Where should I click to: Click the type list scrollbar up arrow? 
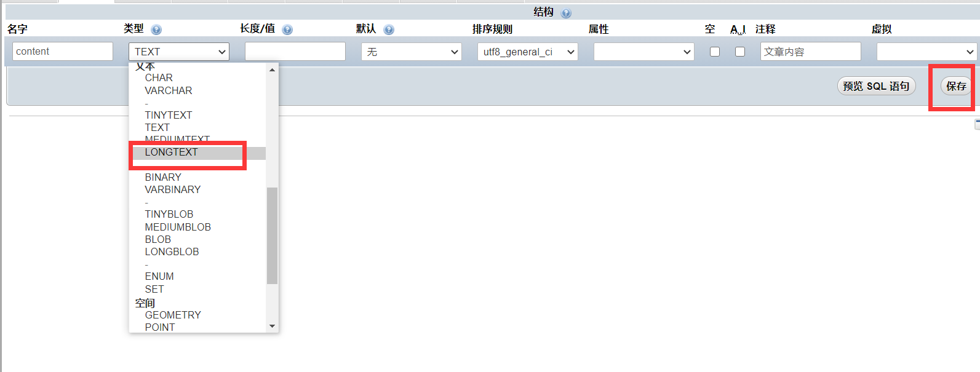(x=272, y=70)
